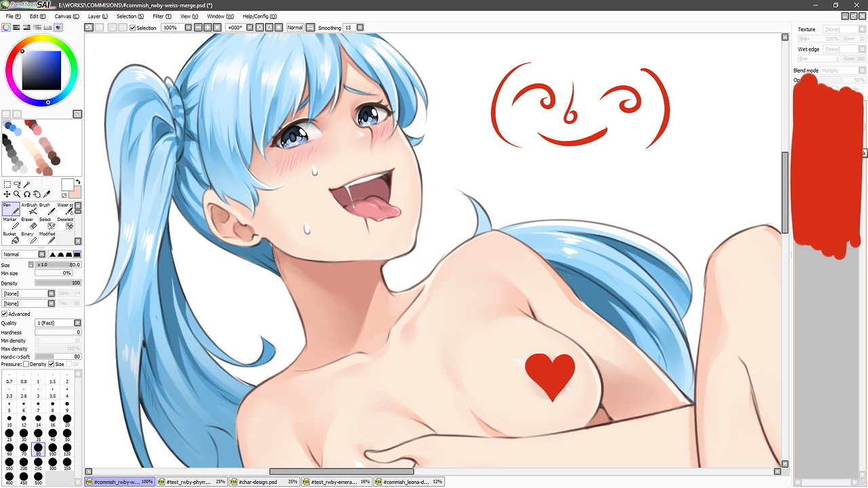Uncheck the Selection checkbox
Viewport: 868px width, 488px height.
133,28
